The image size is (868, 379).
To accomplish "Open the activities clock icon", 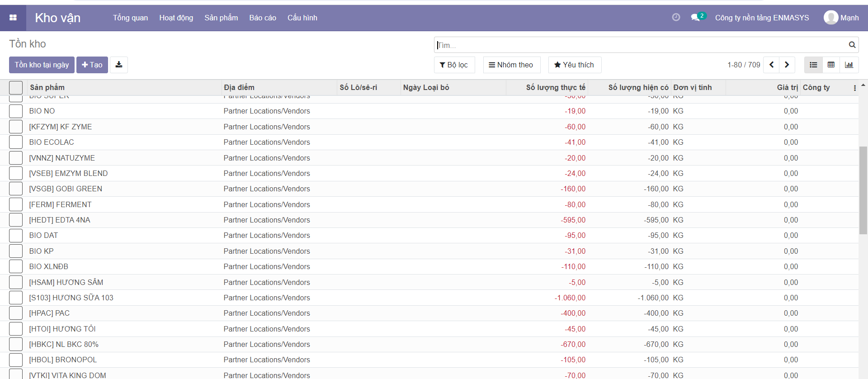I will (676, 17).
